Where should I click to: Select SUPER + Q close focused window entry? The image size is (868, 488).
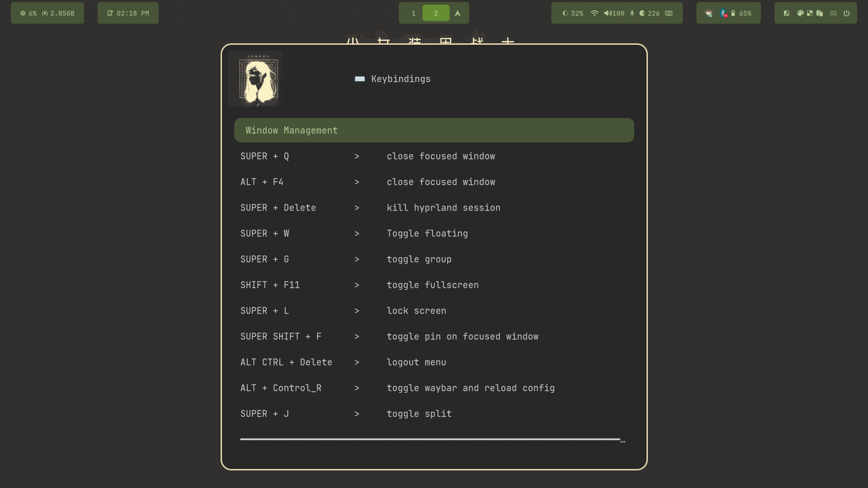434,156
